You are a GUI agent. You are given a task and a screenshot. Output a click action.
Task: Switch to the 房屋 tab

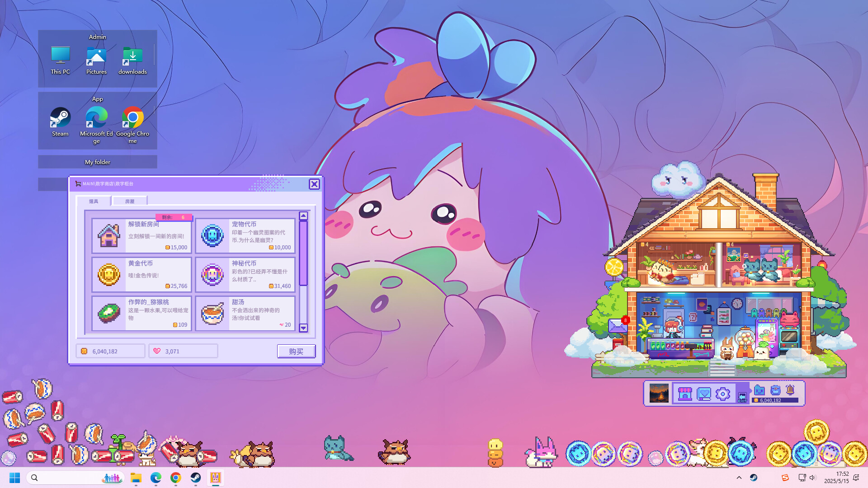coord(130,201)
